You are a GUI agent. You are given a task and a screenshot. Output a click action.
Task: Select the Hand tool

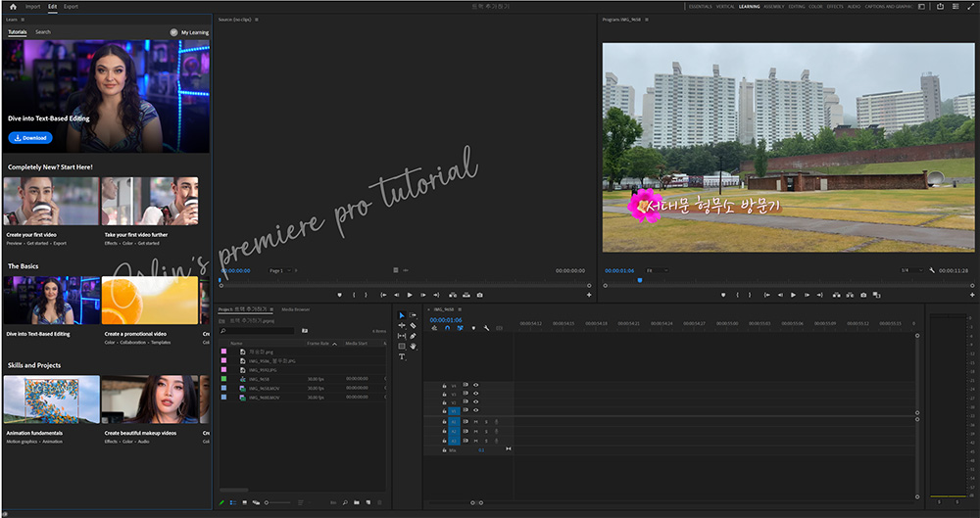pos(413,347)
